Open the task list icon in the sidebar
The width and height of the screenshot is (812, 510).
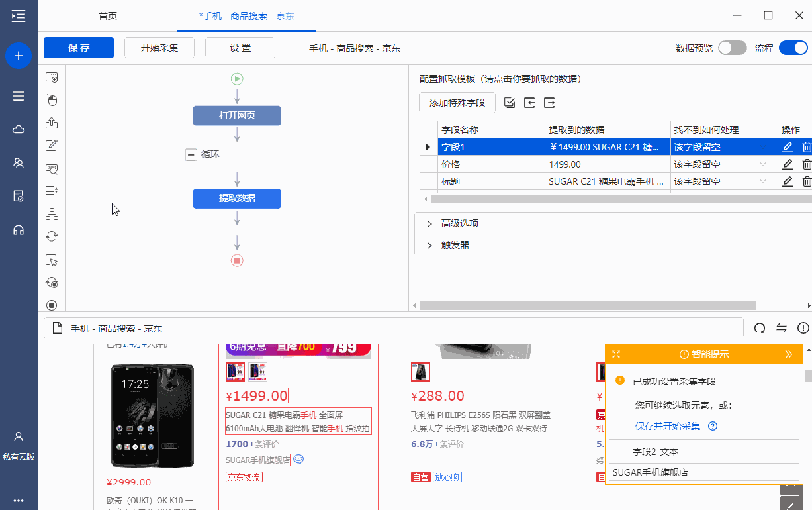tap(19, 96)
